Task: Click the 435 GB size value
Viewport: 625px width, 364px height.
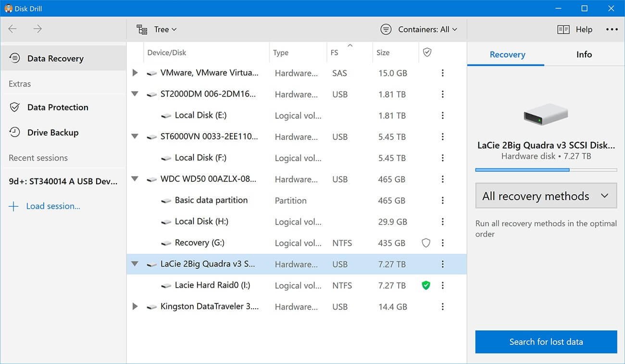Action: click(x=391, y=243)
